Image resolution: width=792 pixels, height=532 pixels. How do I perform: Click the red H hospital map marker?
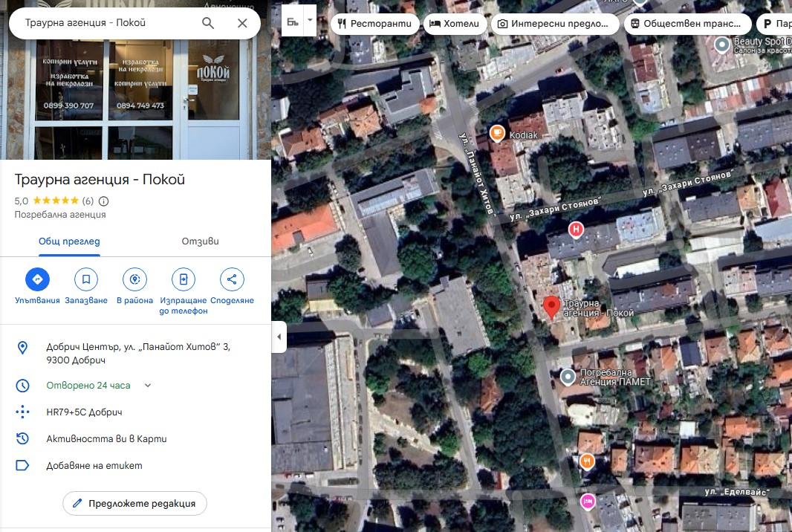coord(576,230)
